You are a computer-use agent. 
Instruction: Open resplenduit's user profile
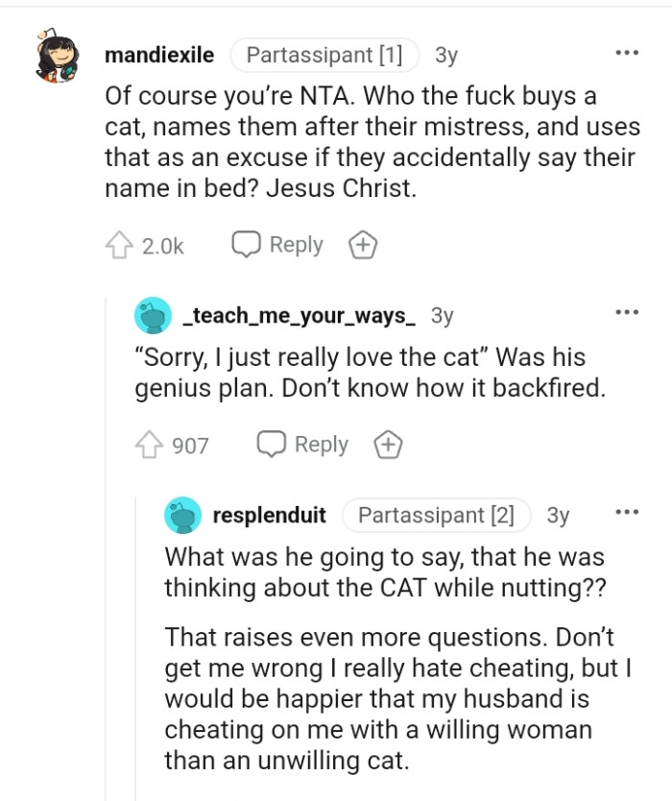(x=269, y=515)
